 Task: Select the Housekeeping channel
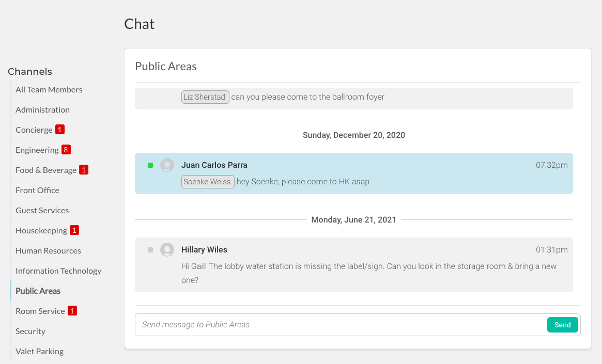[x=41, y=230]
